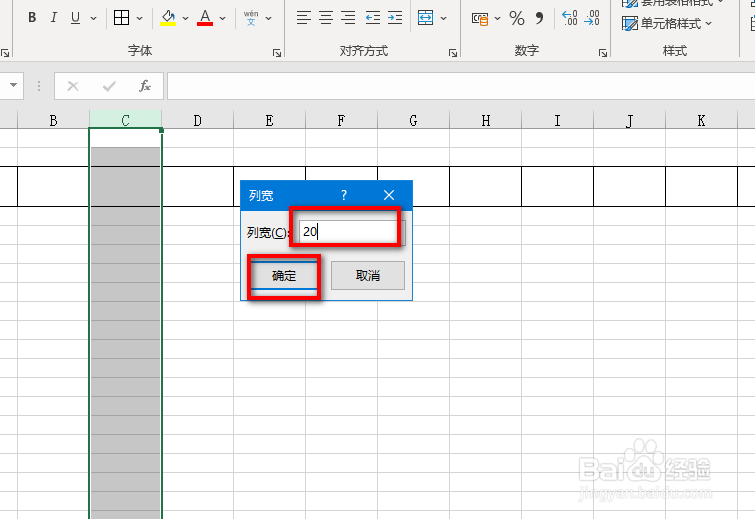Open fill color dropdown arrow
This screenshot has width=755, height=519.
click(x=185, y=18)
